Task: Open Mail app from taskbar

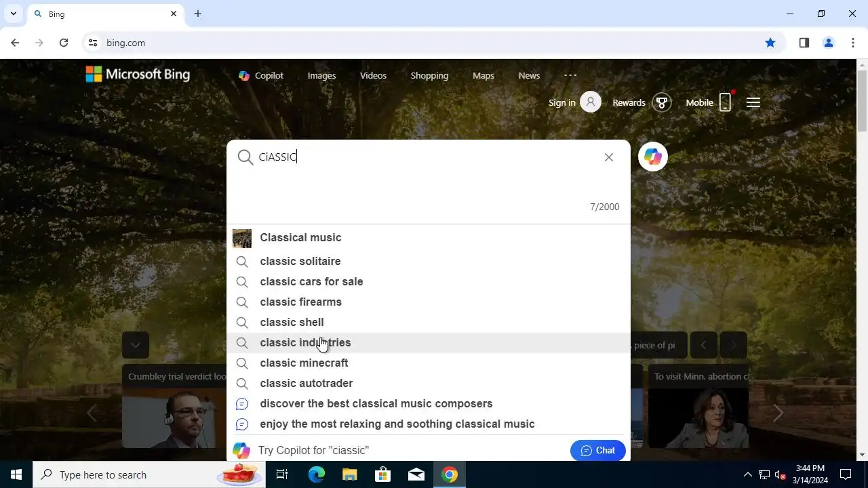Action: point(416,474)
